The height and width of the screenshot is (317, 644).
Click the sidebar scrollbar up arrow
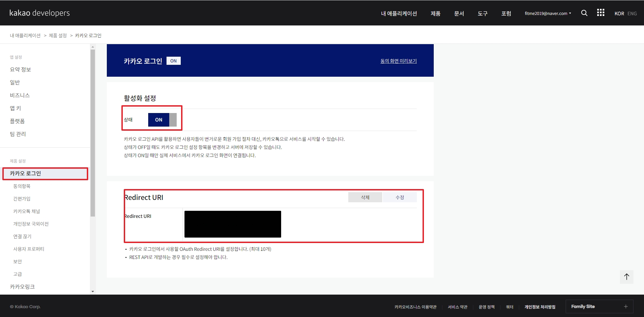[x=93, y=47]
